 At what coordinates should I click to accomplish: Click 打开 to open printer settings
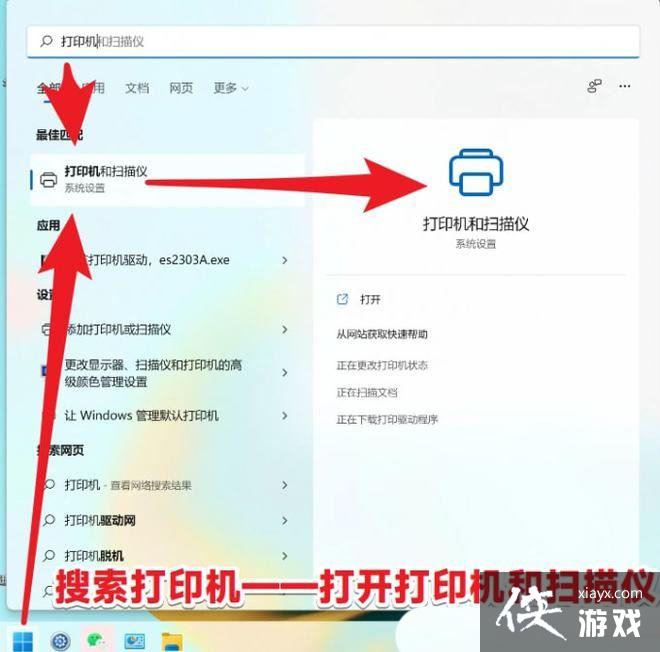[370, 299]
